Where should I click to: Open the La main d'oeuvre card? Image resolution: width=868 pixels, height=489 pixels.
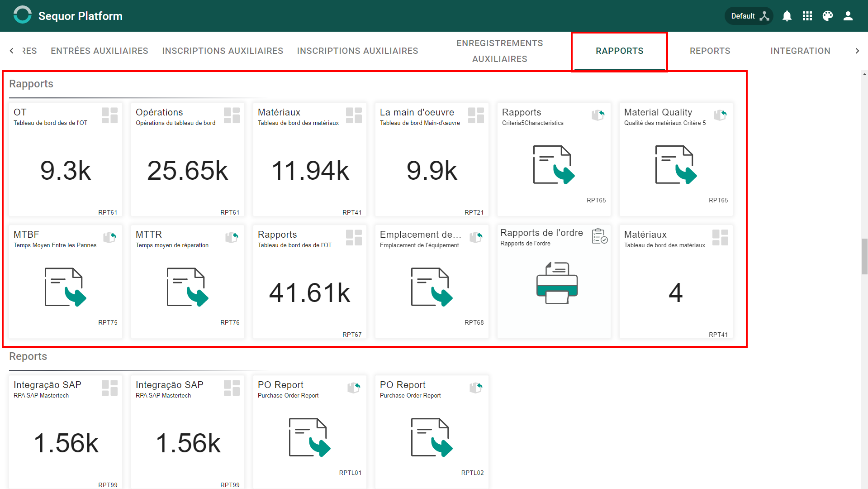click(432, 160)
